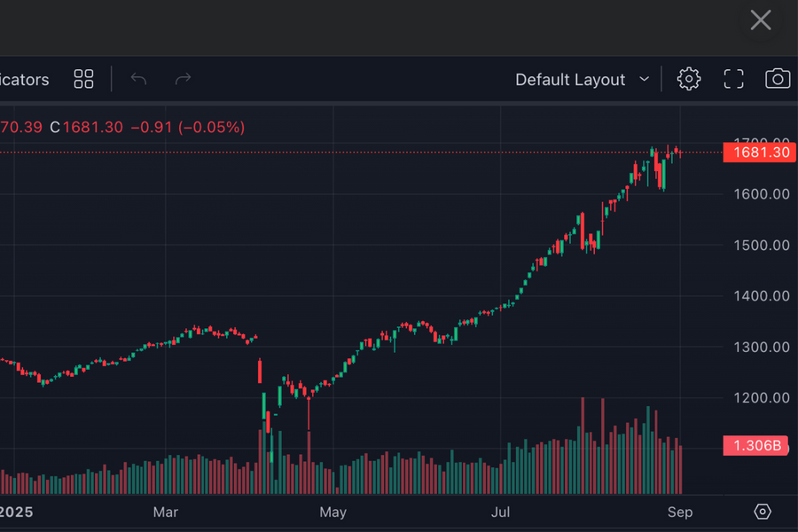Open the Indicator Templates grid icon
This screenshot has width=798, height=532.
click(x=83, y=79)
